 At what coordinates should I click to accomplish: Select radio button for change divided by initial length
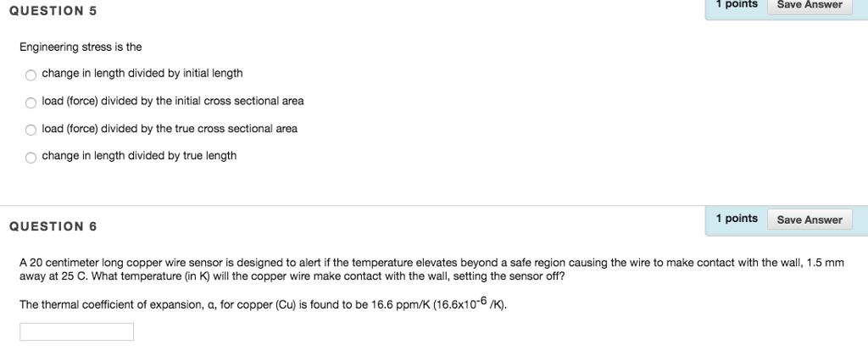31,75
